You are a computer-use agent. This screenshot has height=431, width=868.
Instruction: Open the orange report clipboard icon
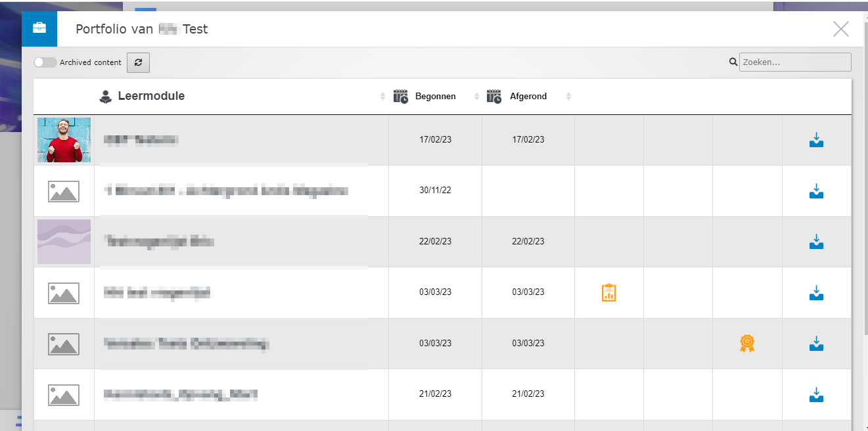608,292
